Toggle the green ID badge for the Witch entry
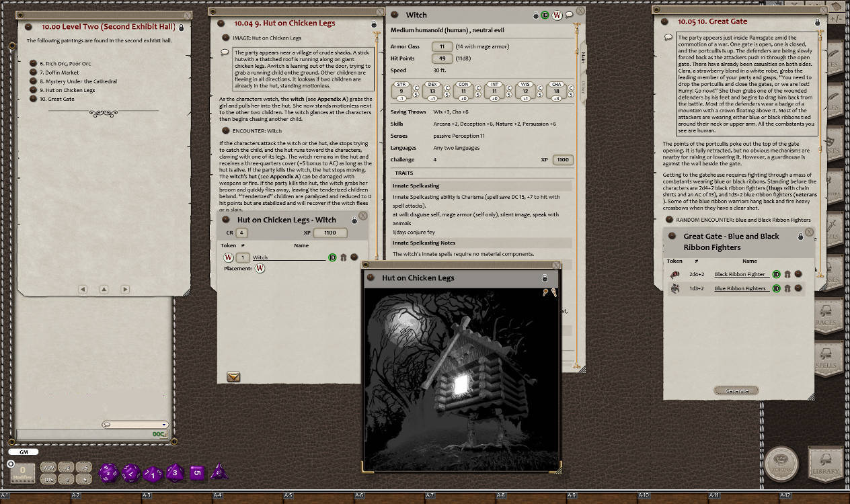The width and height of the screenshot is (850, 504). 332,257
